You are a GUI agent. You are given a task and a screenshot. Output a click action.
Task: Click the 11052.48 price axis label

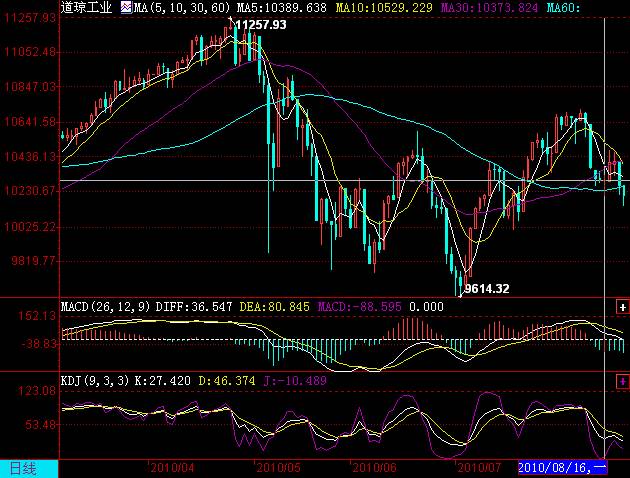tap(30, 52)
